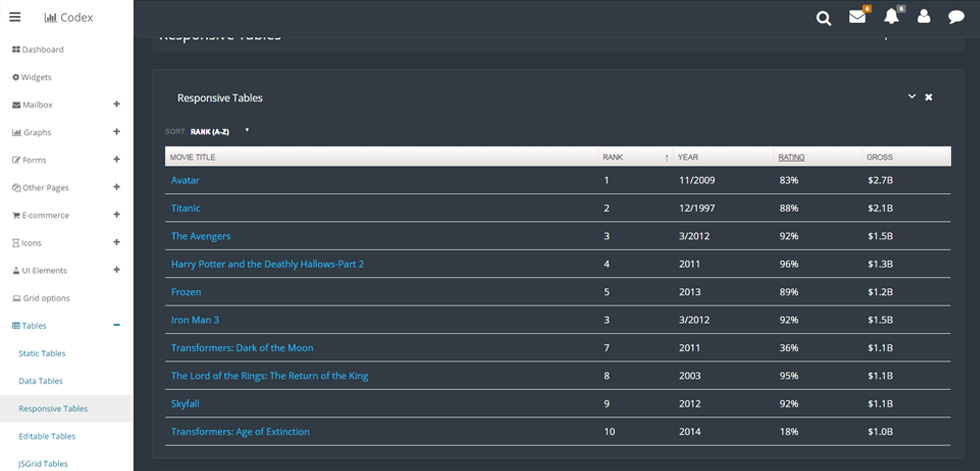Open The Avengers movie link
The width and height of the screenshot is (980, 471).
tap(201, 236)
